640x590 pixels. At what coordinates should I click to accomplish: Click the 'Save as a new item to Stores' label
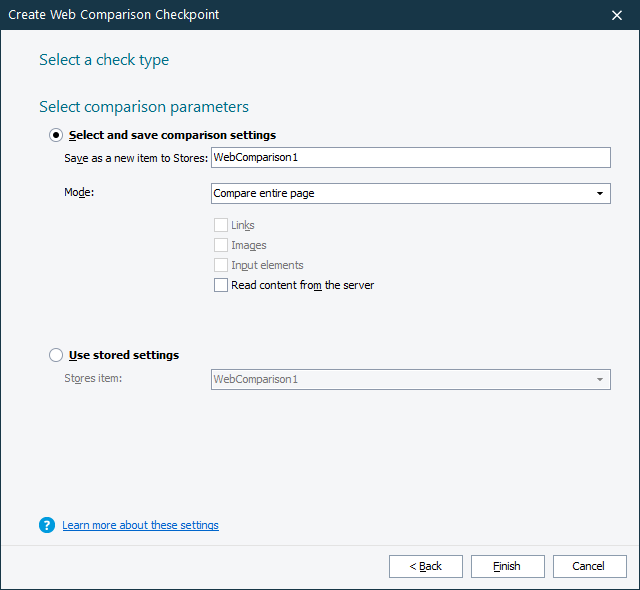[135, 158]
